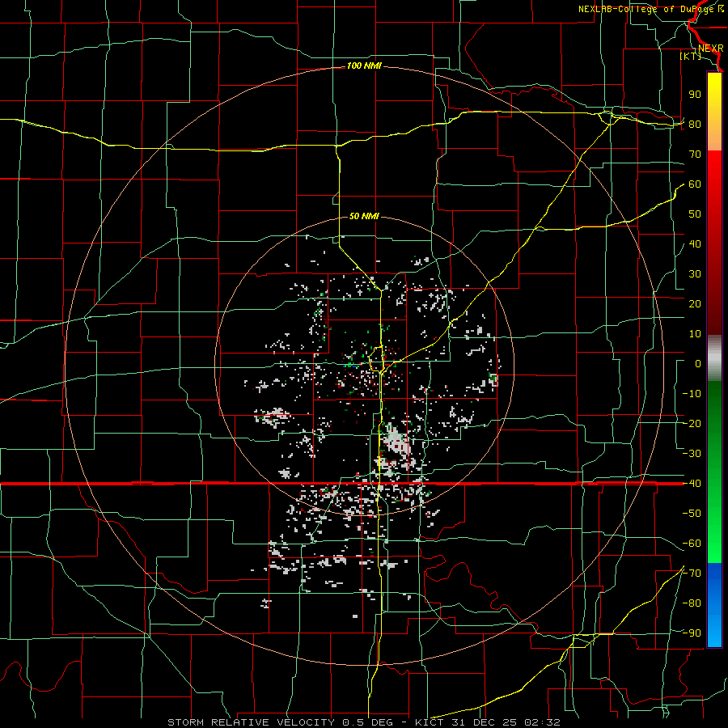Click the positive 30 knot scale label
This screenshot has height=728, width=728.
695,274
